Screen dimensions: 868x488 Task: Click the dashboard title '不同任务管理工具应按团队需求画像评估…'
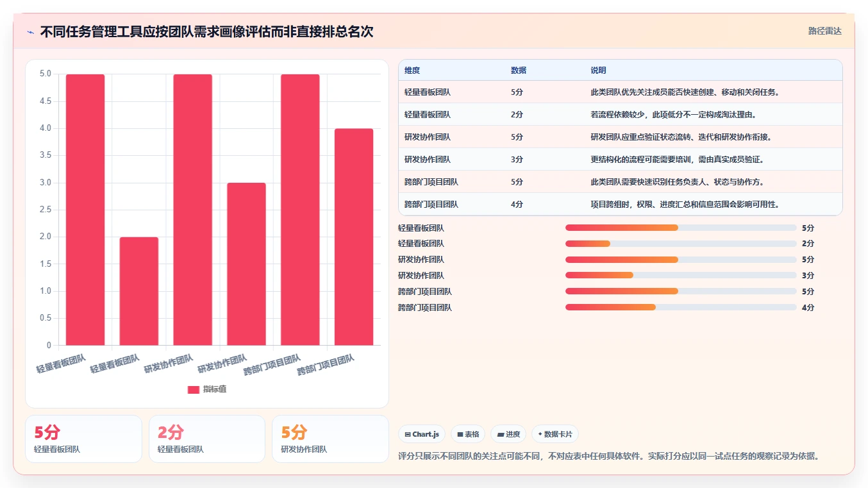click(206, 31)
